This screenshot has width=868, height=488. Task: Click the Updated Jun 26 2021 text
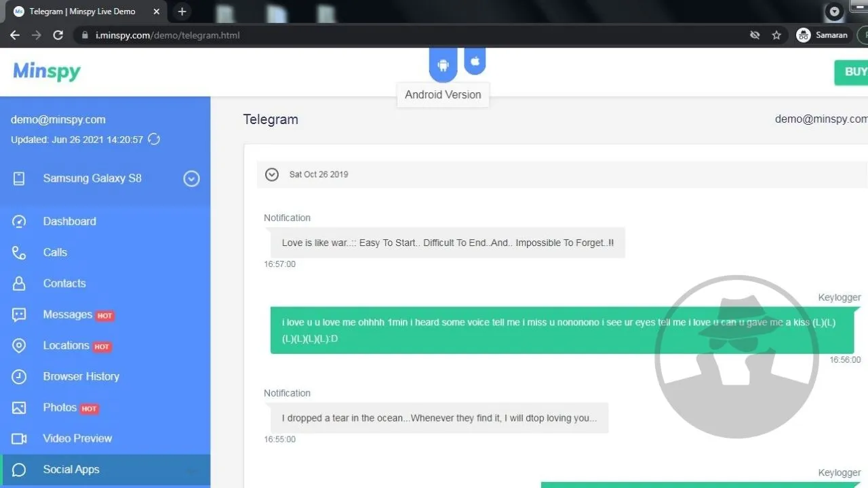pos(77,140)
